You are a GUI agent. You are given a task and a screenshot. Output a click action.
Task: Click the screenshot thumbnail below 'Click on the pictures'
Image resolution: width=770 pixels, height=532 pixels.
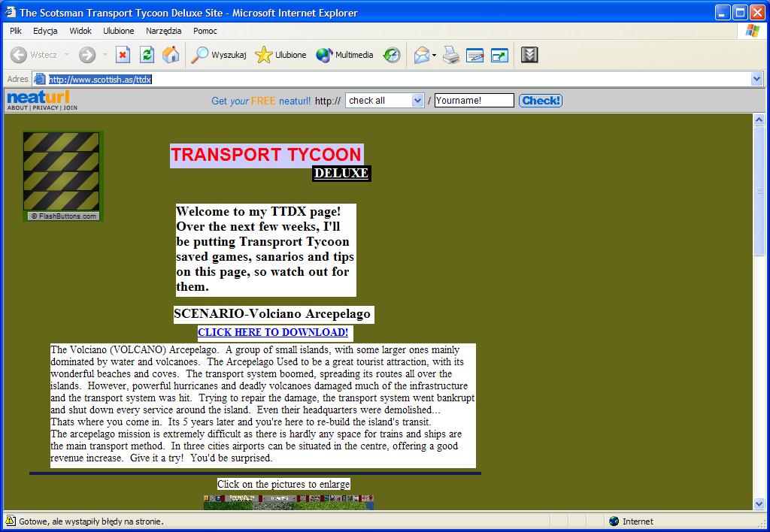(x=289, y=502)
